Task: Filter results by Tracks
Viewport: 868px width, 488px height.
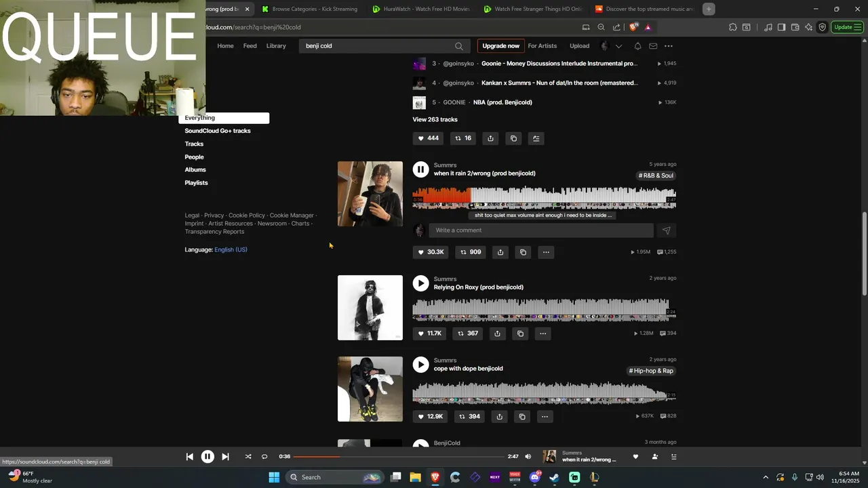Action: (194, 144)
